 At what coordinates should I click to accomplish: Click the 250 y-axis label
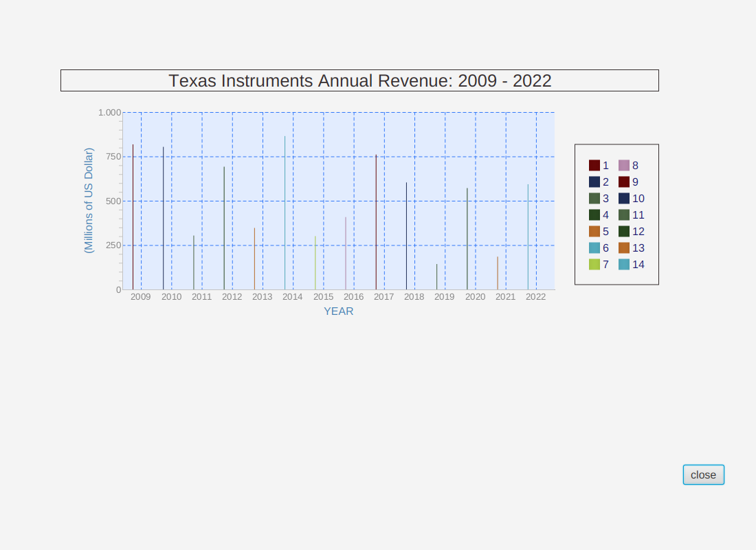pyautogui.click(x=114, y=245)
